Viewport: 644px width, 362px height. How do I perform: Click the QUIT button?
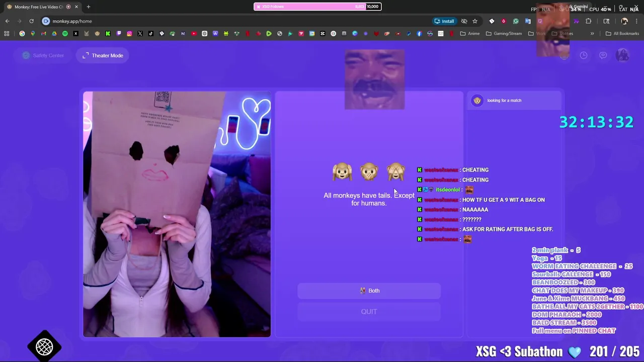click(x=369, y=312)
